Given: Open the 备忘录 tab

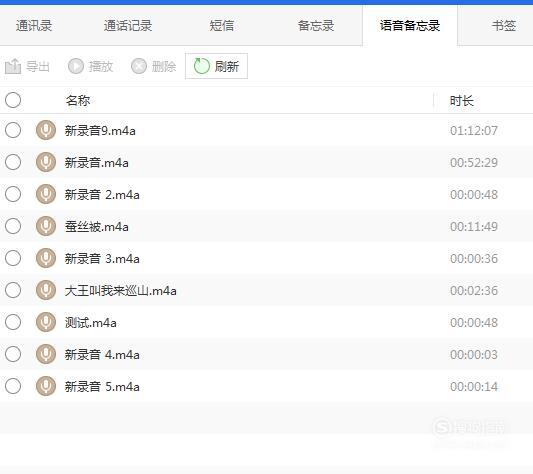Looking at the screenshot, I should pos(316,26).
